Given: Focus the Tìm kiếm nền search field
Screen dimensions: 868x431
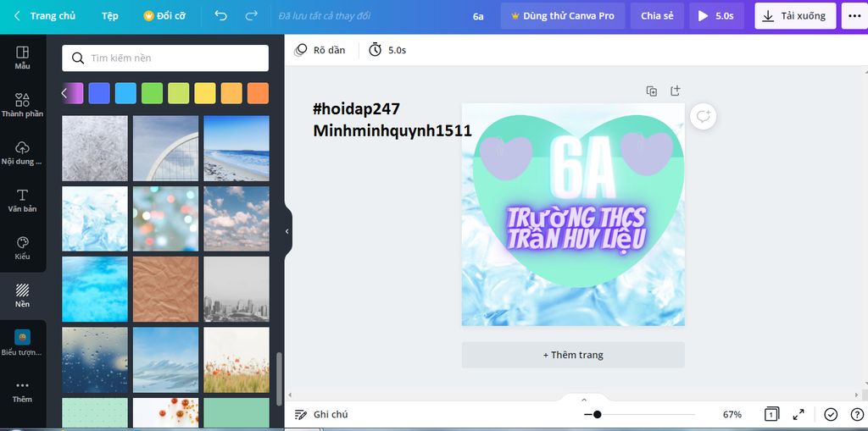Looking at the screenshot, I should tap(165, 58).
